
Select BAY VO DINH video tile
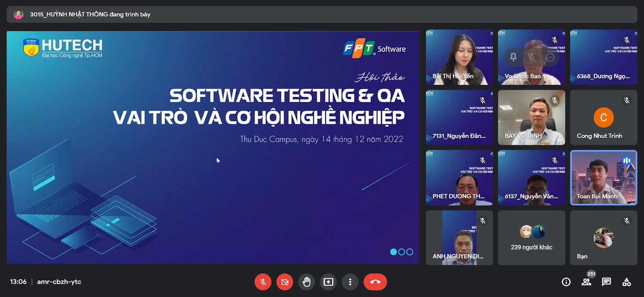[x=531, y=117]
